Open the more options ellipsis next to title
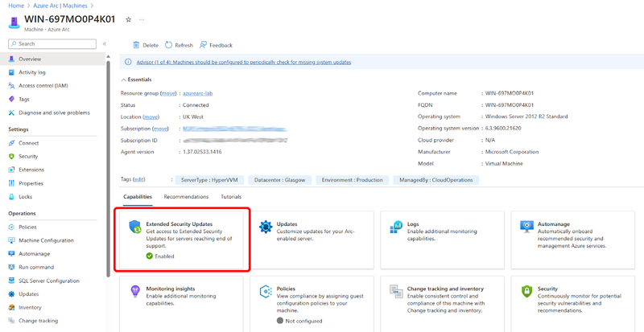This screenshot has width=644, height=332. (142, 19)
